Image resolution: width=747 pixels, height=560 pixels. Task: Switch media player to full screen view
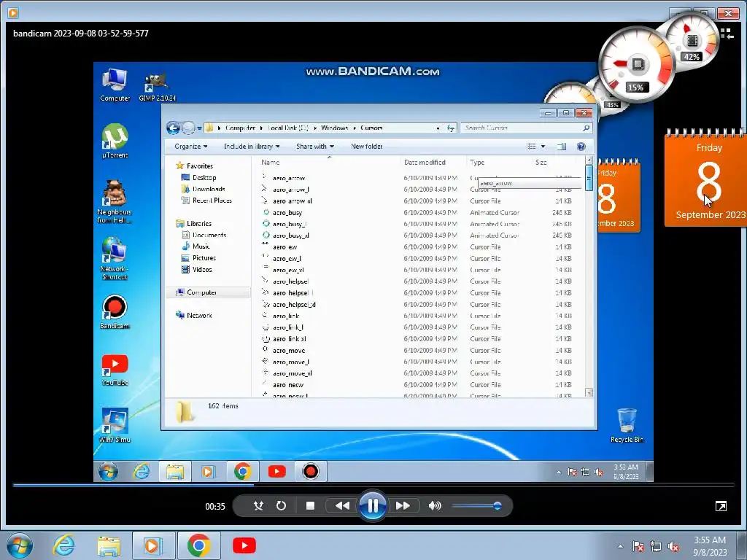click(x=721, y=506)
